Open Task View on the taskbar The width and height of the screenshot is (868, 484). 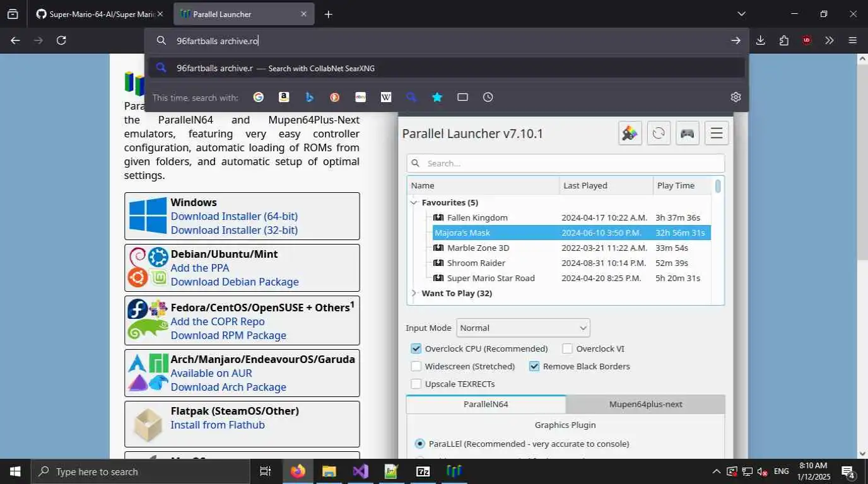pos(266,471)
